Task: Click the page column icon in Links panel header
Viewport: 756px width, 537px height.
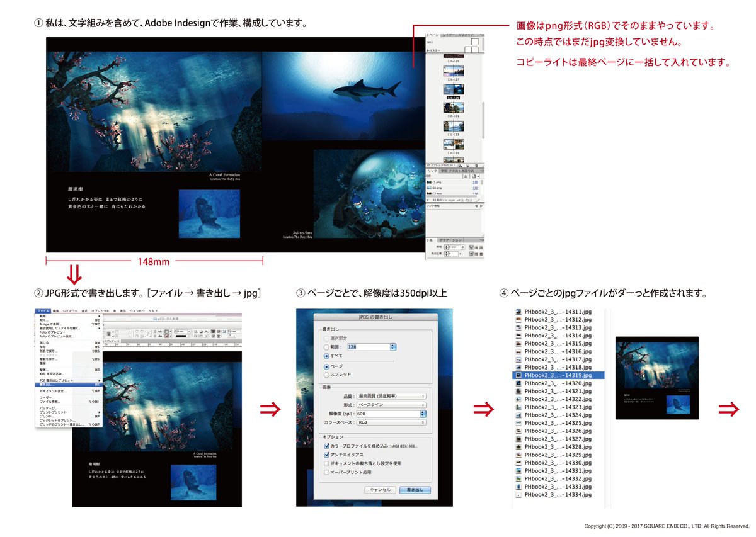Action: point(474,176)
